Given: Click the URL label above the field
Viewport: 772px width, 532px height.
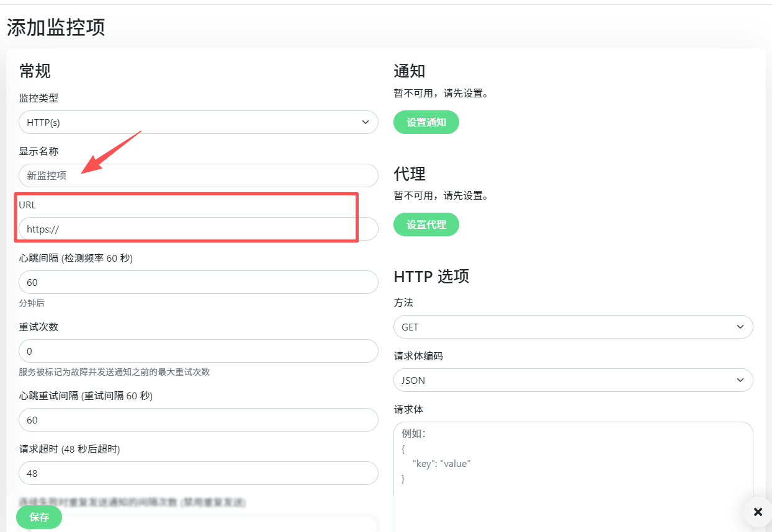Looking at the screenshot, I should (27, 205).
